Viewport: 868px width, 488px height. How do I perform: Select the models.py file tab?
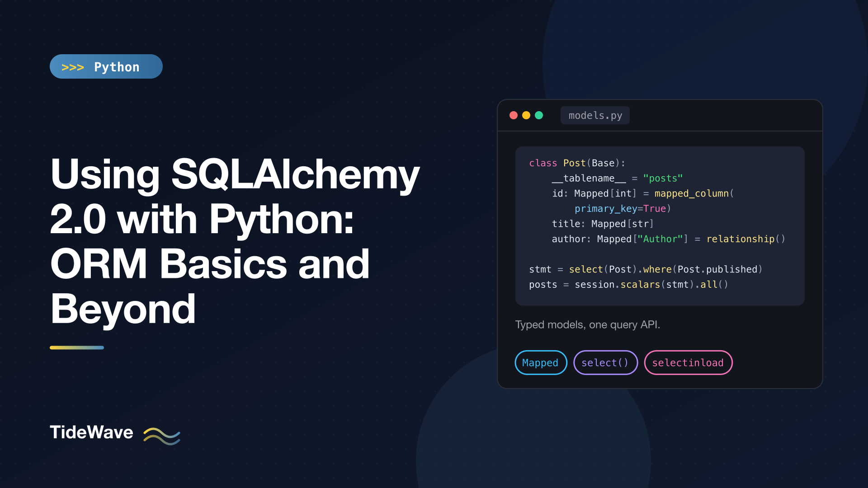tap(595, 115)
